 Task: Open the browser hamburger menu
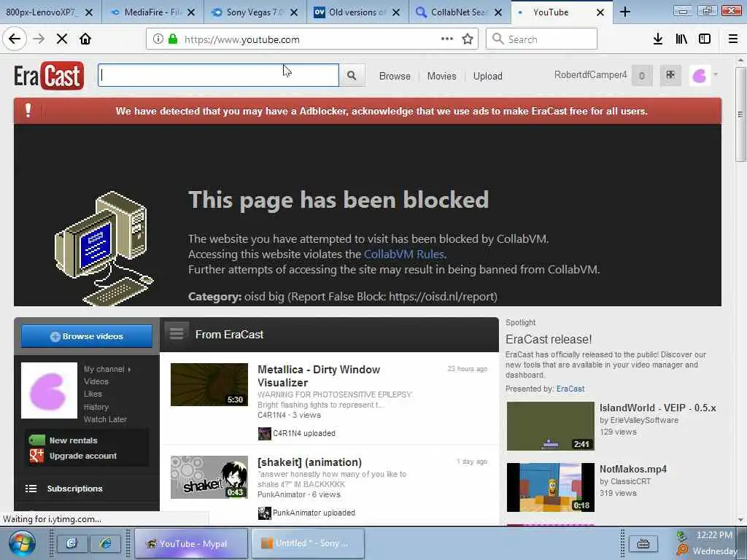coord(733,39)
